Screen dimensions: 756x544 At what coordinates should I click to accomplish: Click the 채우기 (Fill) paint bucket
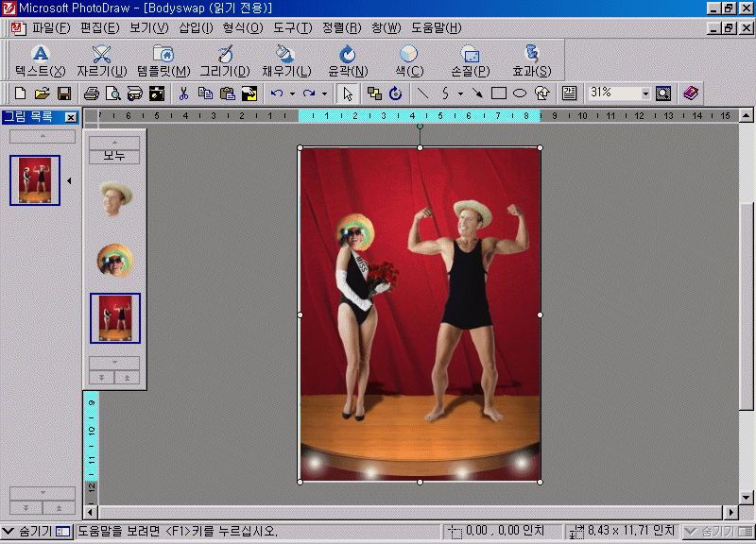pos(285,61)
